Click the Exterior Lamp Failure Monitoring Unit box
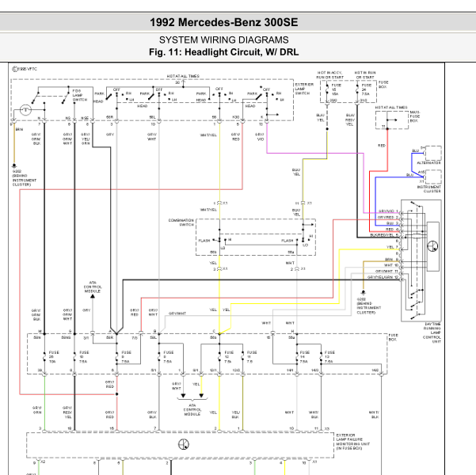This screenshot has height=475, width=476. (174, 445)
